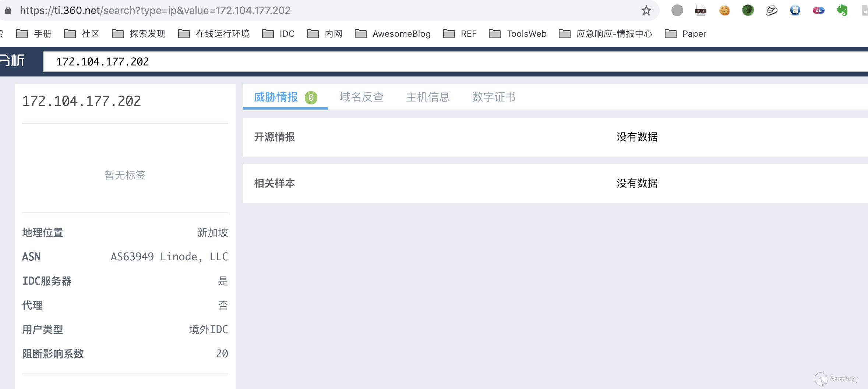Open the AwesomeBlog bookmarks folder
The image size is (868, 389).
coord(392,34)
